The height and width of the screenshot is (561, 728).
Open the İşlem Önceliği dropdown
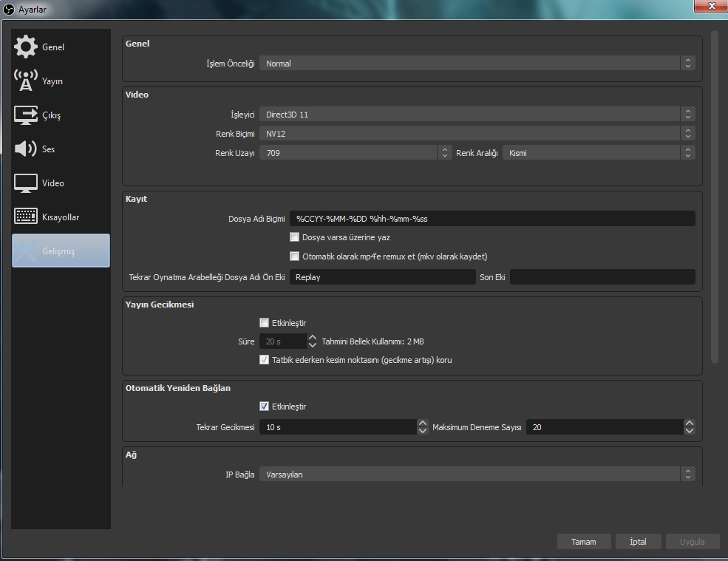(477, 63)
